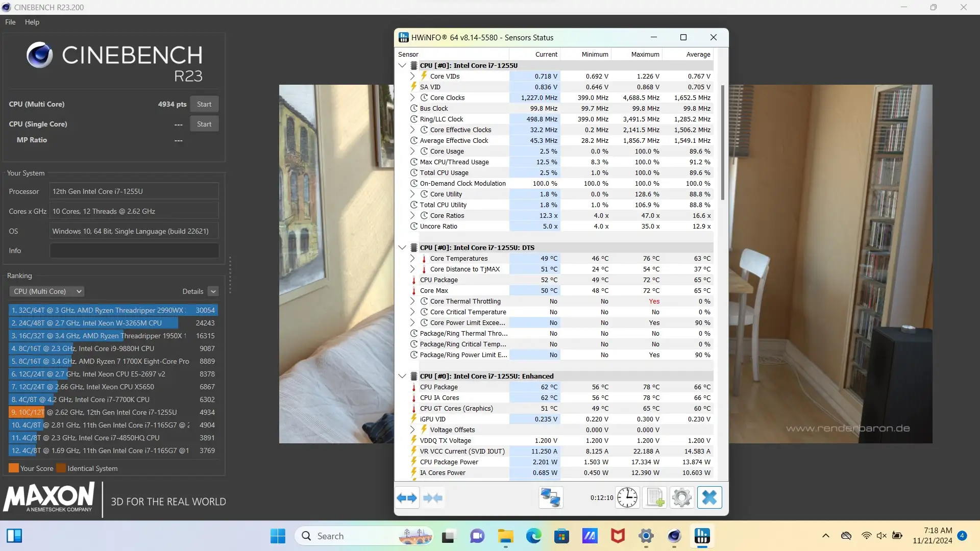Expand the Core Effective Clocks row
980x551 pixels.
412,130
